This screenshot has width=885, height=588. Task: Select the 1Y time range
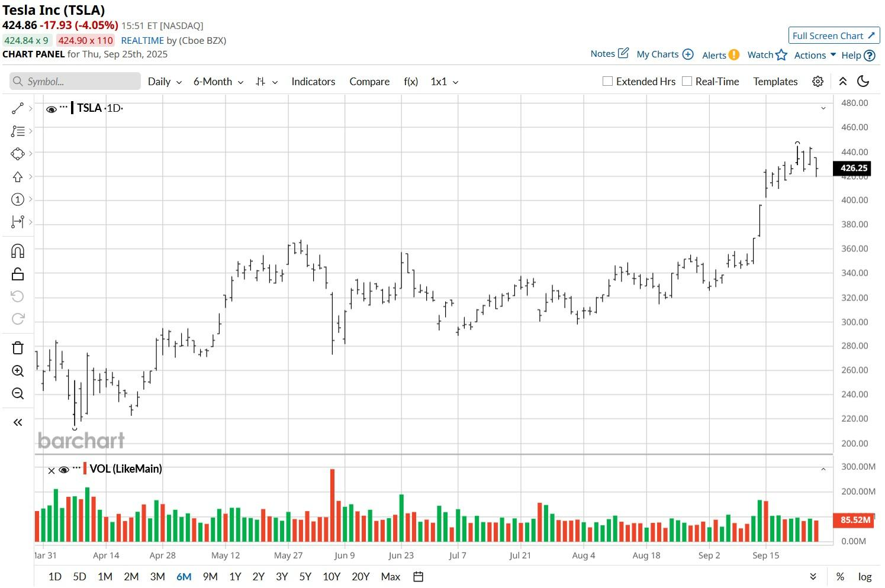[x=235, y=577]
